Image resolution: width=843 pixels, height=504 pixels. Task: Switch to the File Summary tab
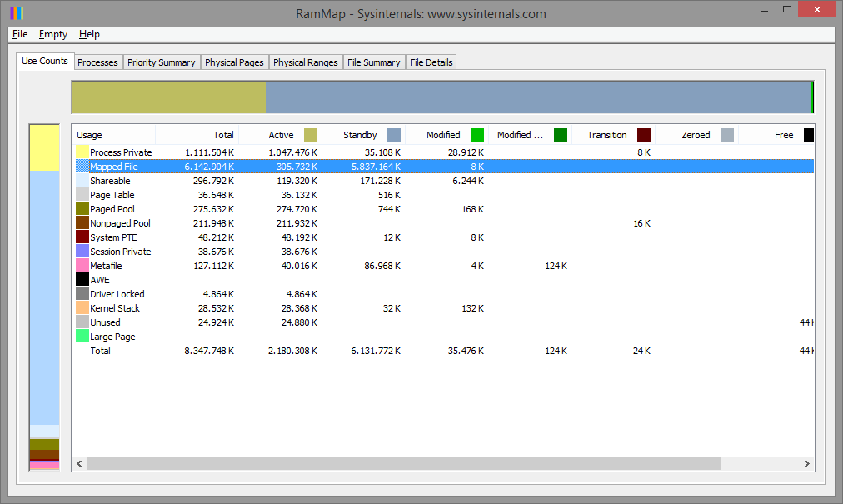374,62
